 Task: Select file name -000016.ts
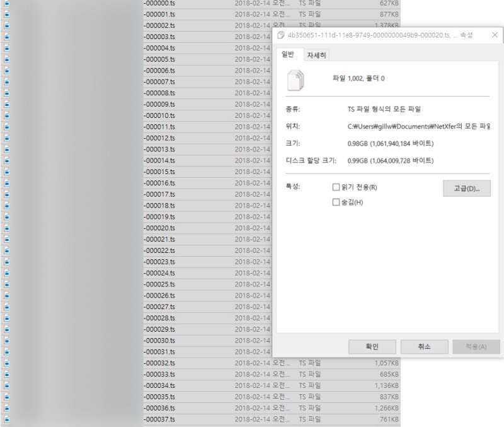[x=159, y=183]
